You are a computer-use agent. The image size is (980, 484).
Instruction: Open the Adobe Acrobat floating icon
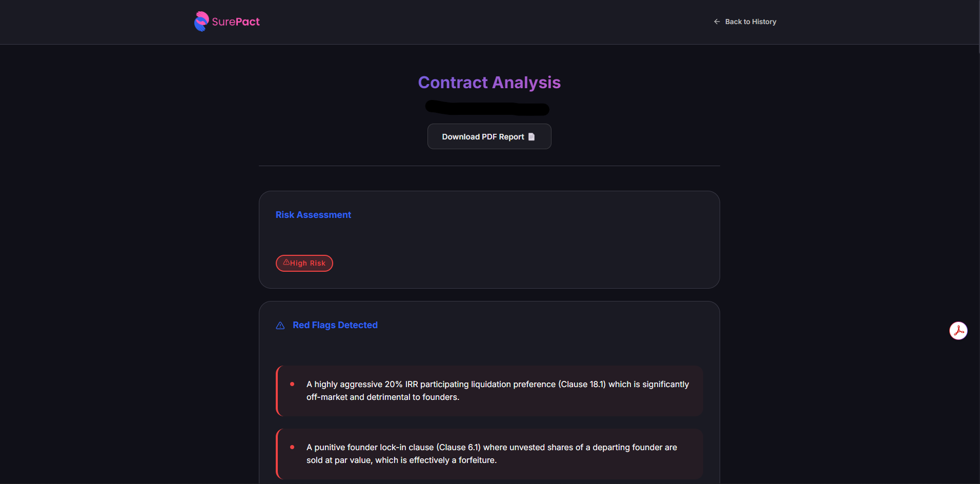point(958,331)
